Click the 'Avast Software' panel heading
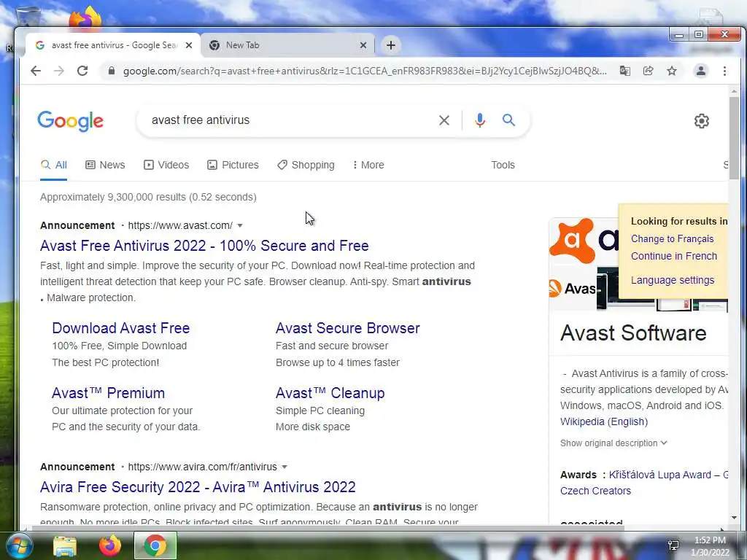Screen dimensions: 747x560 point(633,332)
